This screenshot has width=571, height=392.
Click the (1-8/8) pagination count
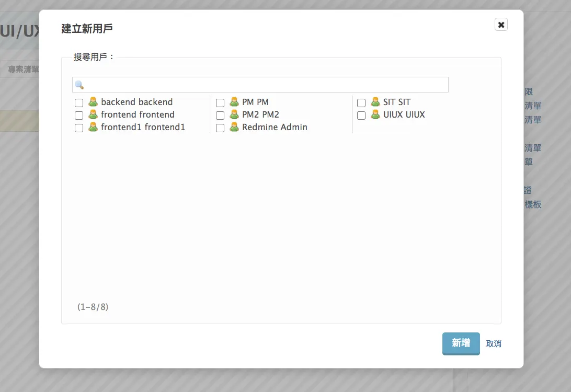tap(93, 307)
